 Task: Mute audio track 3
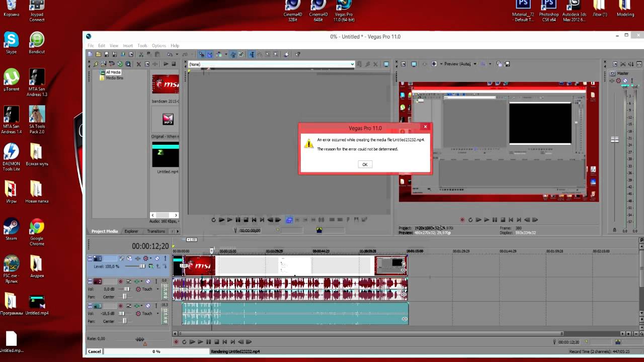click(x=148, y=306)
